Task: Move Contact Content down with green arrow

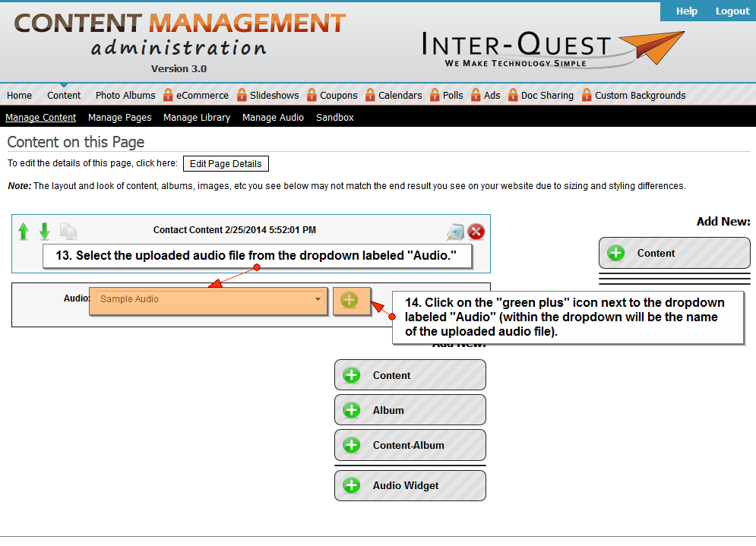Action: (x=45, y=231)
